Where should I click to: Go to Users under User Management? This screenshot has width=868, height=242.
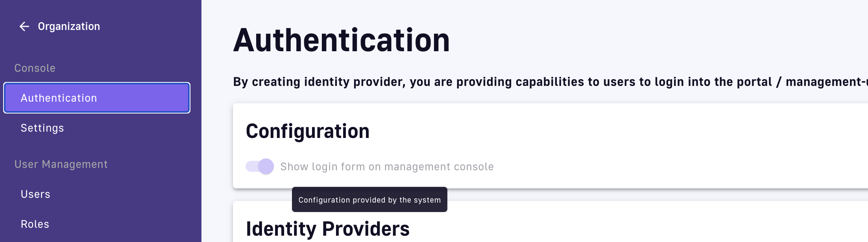coord(35,194)
